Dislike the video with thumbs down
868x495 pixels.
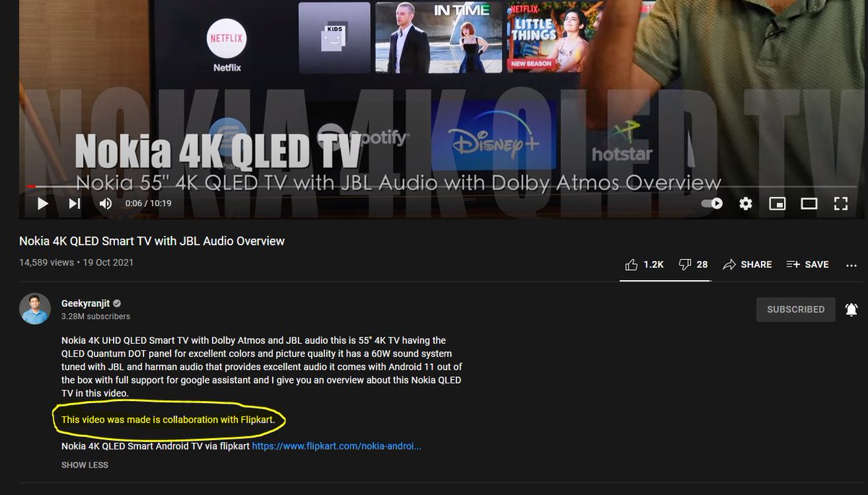coord(684,264)
